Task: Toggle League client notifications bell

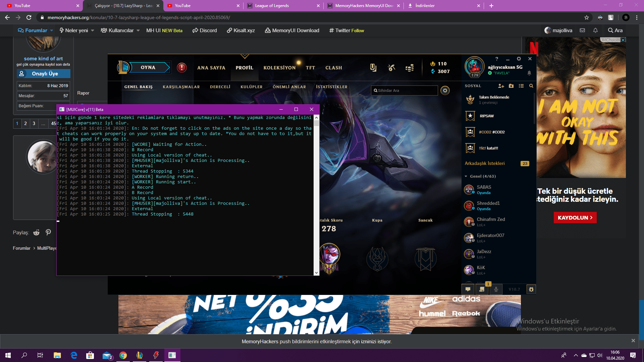Action: tap(529, 73)
